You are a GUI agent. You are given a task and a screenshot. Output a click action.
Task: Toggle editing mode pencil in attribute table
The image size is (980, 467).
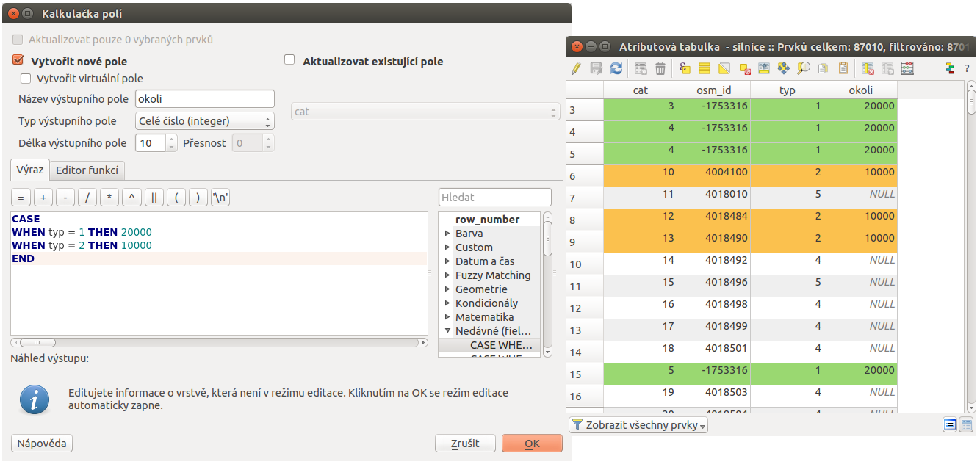pos(577,68)
